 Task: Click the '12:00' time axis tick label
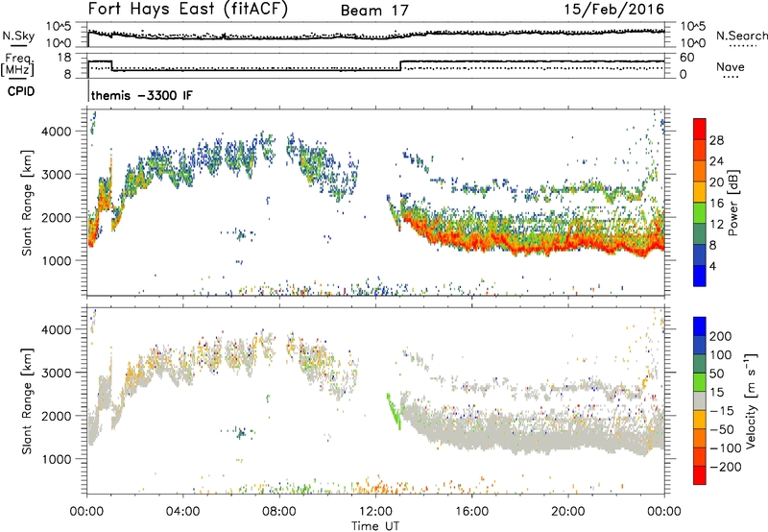point(375,512)
